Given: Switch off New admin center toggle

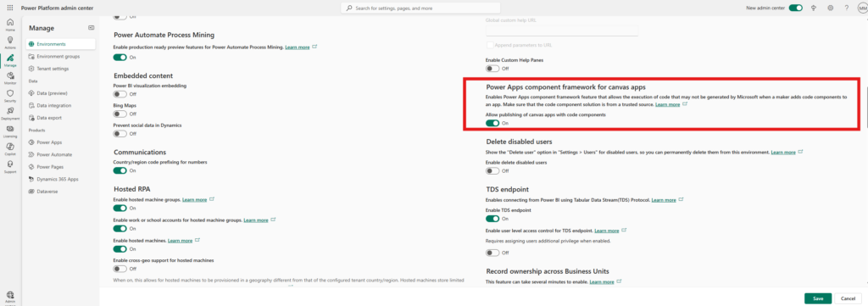Looking at the screenshot, I should tap(796, 8).
